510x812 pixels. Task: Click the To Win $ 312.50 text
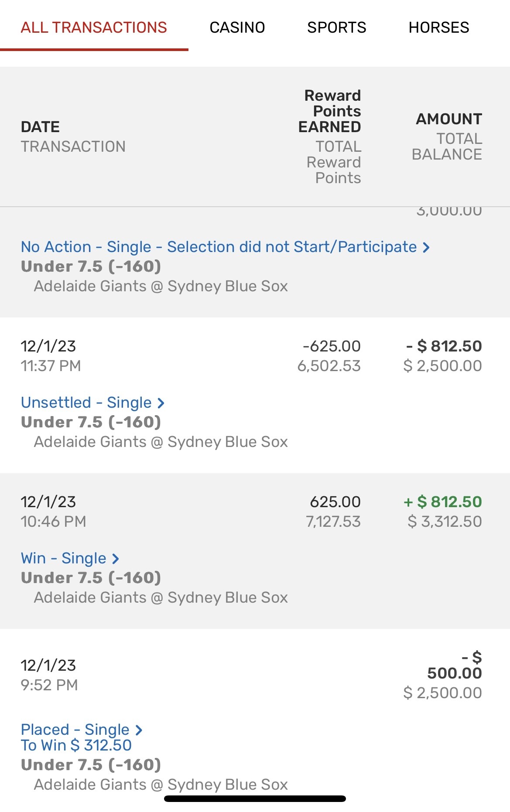click(76, 745)
